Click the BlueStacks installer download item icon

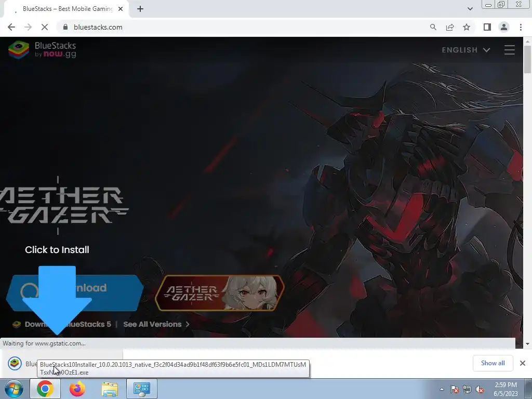15,363
